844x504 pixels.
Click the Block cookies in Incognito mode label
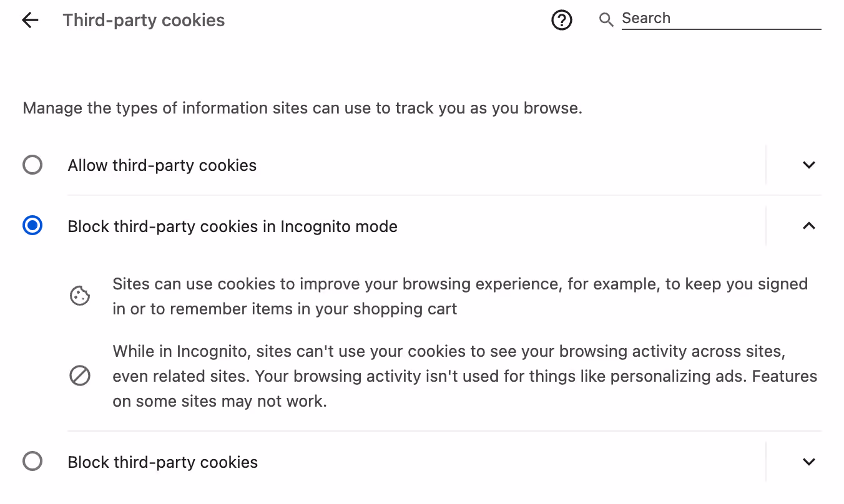coord(232,226)
